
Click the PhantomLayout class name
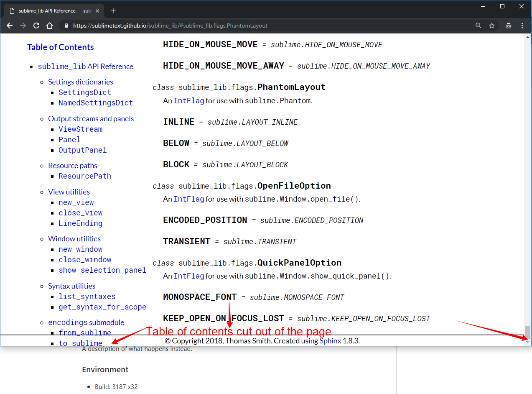[x=292, y=87]
